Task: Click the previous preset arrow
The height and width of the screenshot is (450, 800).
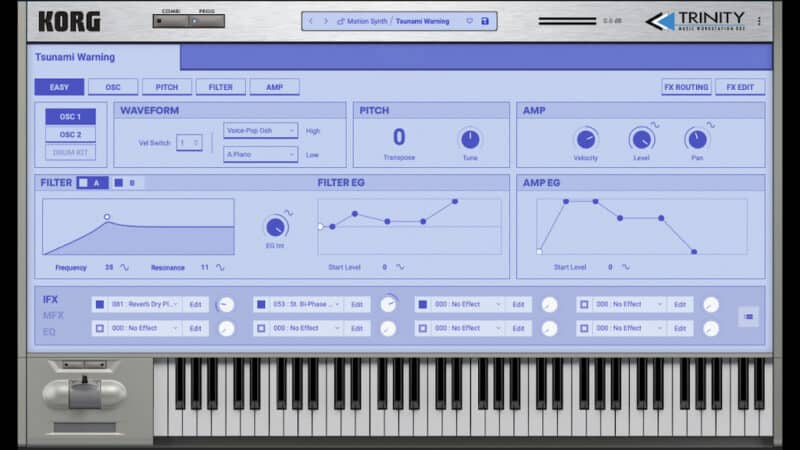Action: point(311,21)
